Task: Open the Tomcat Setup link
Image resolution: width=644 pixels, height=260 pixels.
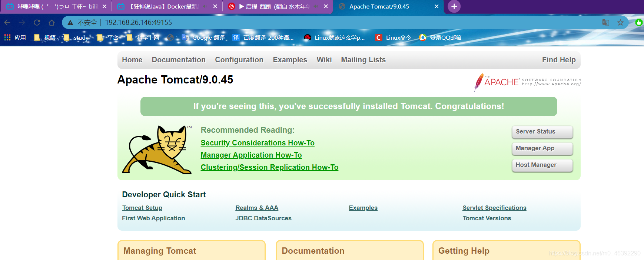Action: (142, 208)
